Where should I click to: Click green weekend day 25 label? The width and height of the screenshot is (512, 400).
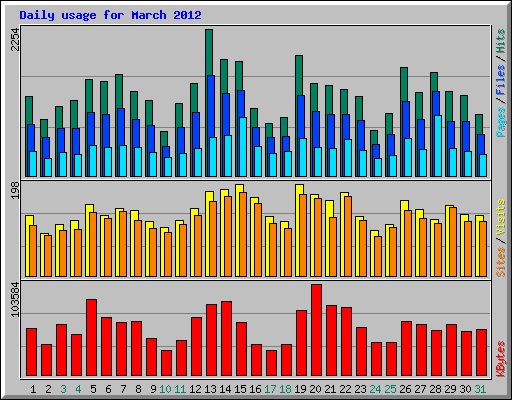(x=390, y=389)
